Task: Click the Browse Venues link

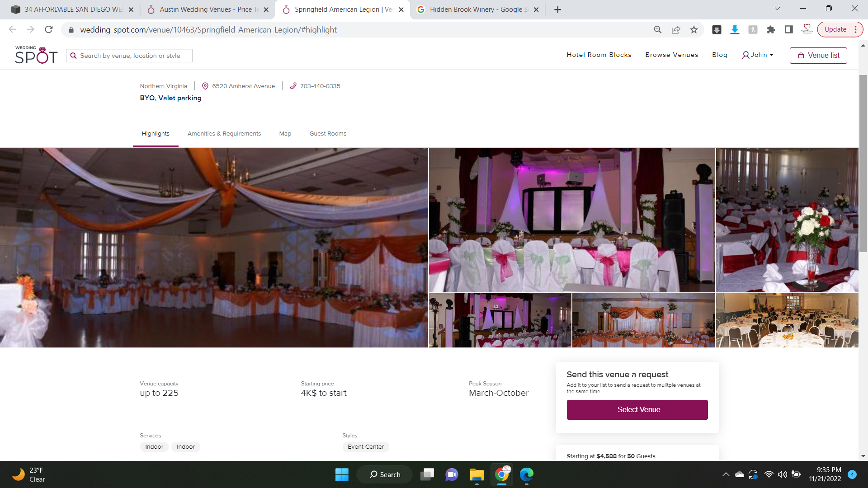Action: (671, 55)
